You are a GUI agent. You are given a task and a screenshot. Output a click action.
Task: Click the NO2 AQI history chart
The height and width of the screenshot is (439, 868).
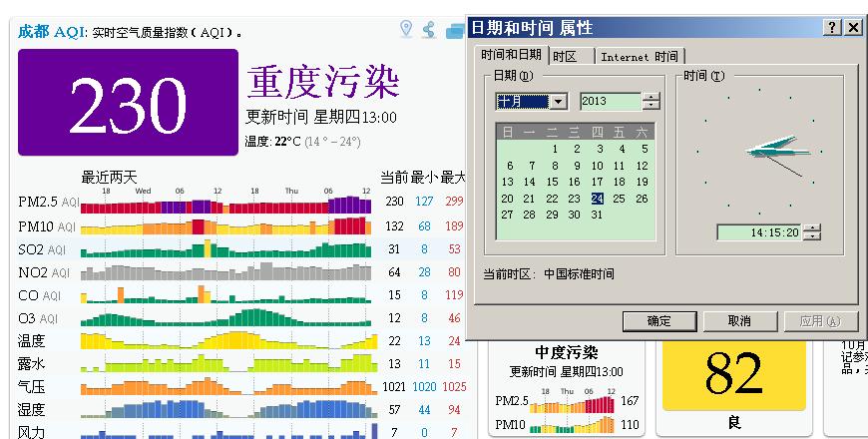click(x=225, y=271)
